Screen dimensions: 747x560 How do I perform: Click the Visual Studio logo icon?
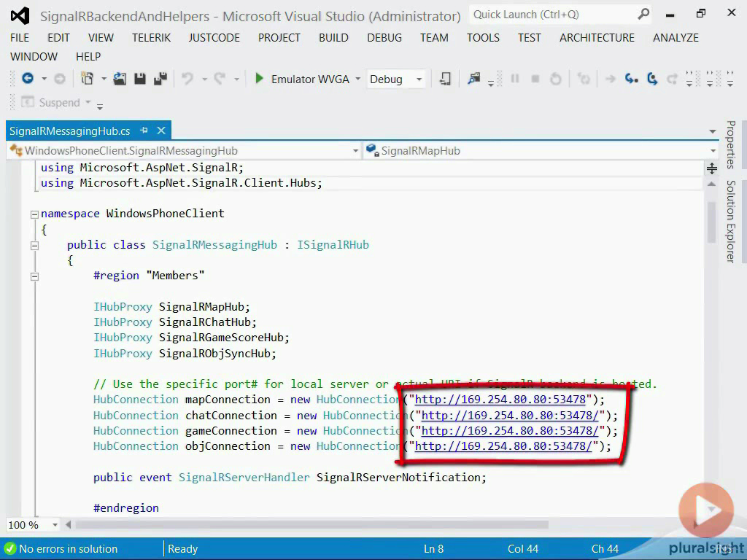(x=20, y=16)
